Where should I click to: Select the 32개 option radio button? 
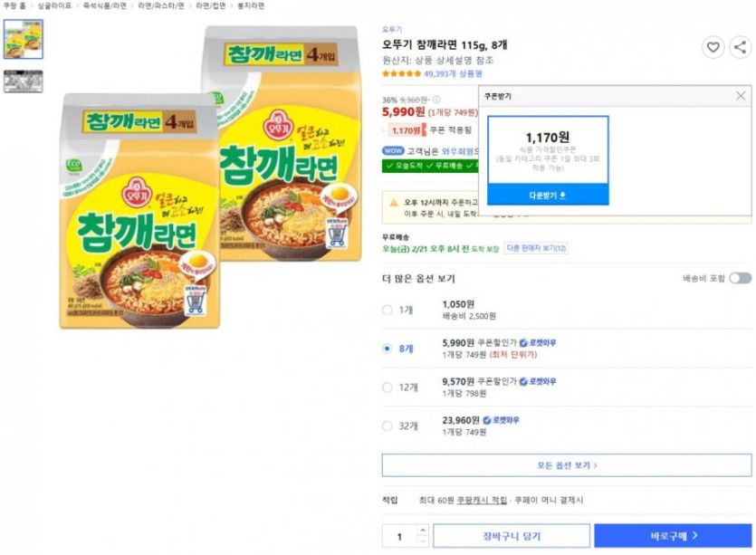388,426
